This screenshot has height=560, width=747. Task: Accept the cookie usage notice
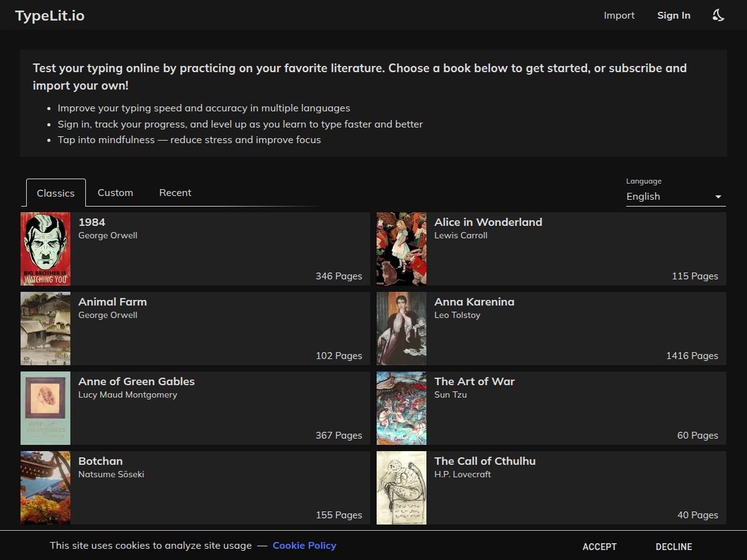pyautogui.click(x=599, y=546)
